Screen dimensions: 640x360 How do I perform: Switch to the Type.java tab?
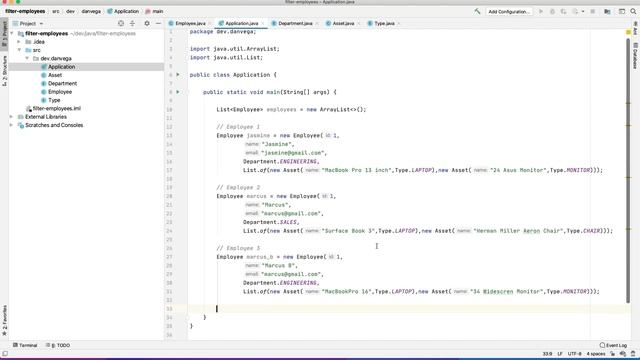384,24
